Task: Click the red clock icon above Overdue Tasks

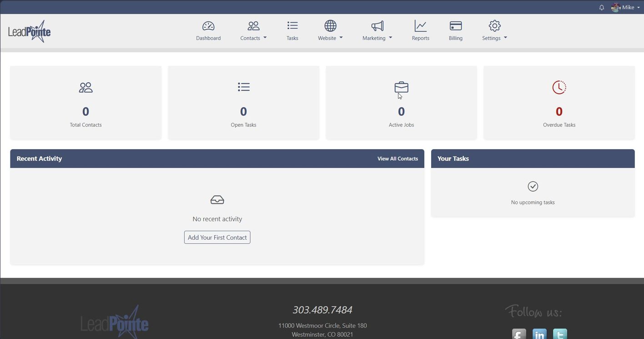Action: coord(559,87)
